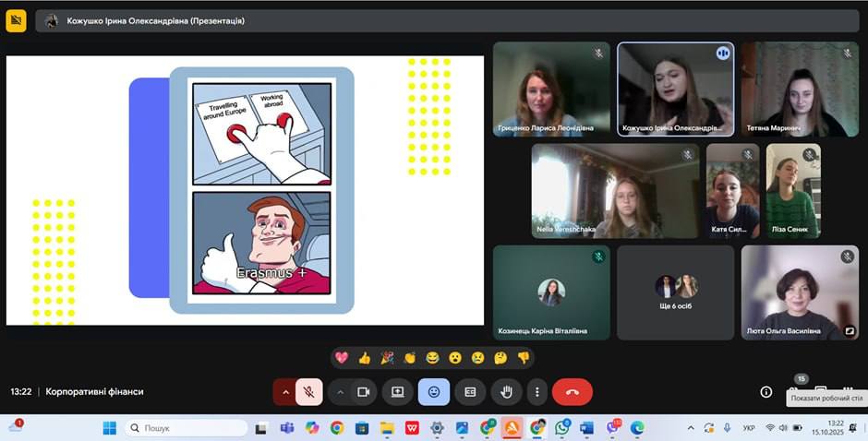Leave the call with red hang-up button
This screenshot has height=441, width=868.
[573, 392]
